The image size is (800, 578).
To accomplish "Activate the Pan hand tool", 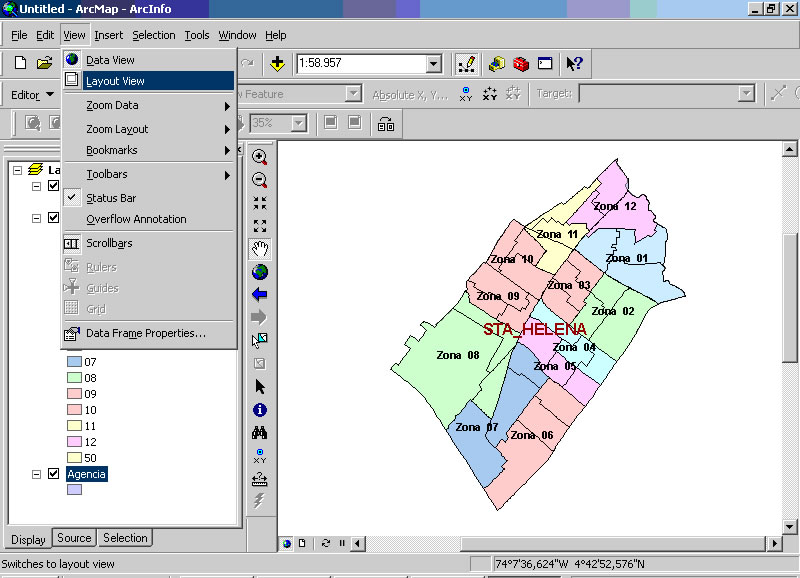I will click(260, 249).
